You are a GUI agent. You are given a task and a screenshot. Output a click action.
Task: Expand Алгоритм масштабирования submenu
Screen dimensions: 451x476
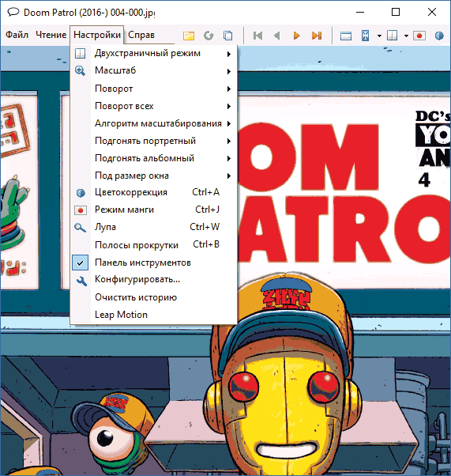pyautogui.click(x=154, y=123)
